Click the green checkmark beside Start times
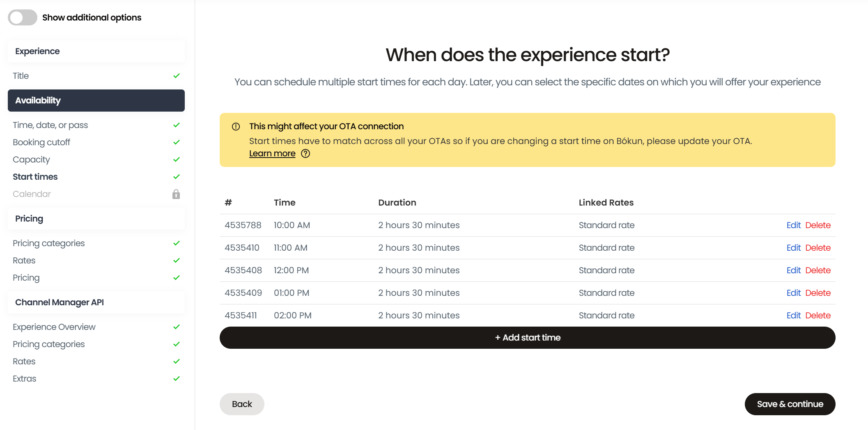The width and height of the screenshot is (868, 430). [x=177, y=177]
